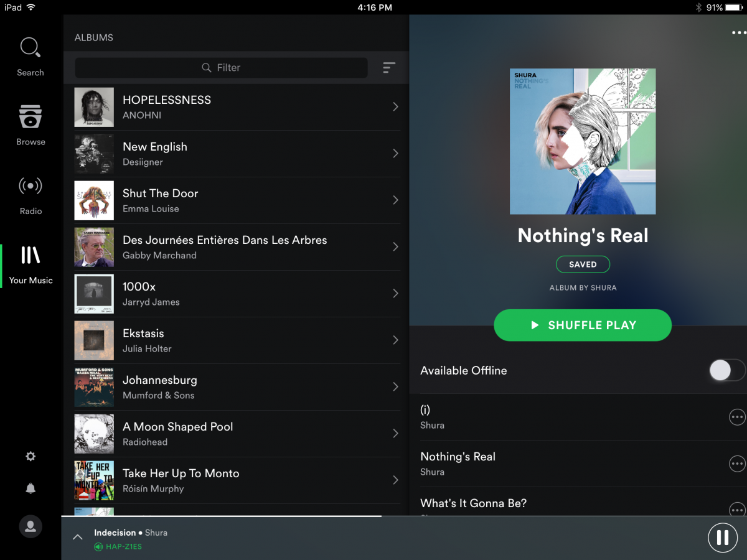Tap the Róisín Murphy artist name text
This screenshot has height=560, width=747.
click(153, 488)
